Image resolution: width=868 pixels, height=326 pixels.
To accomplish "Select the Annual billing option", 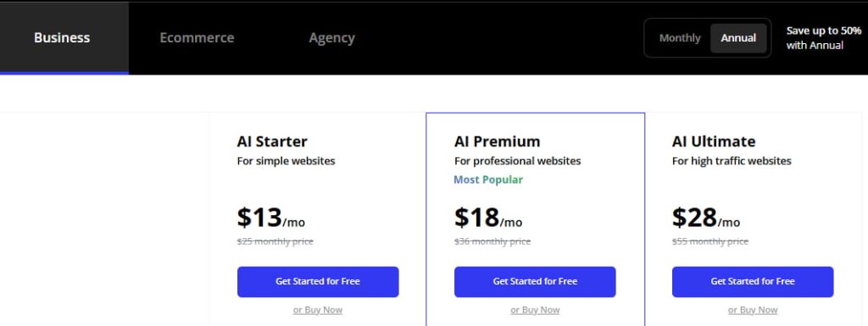I will (738, 38).
